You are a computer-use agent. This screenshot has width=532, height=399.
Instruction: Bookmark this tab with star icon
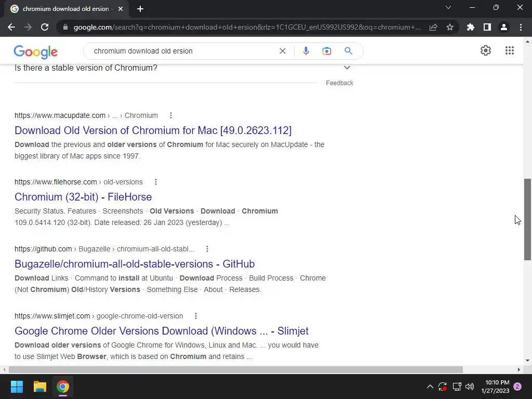[450, 27]
